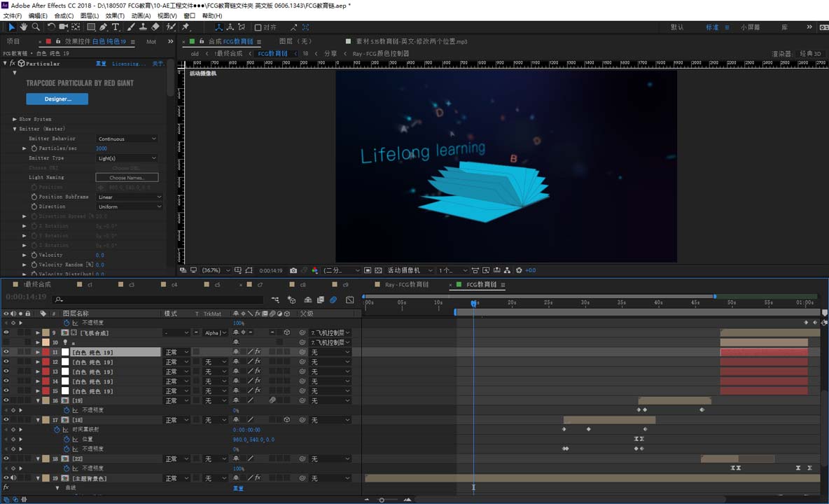Select the Horizontal Type tool
829x504 pixels.
point(116,27)
